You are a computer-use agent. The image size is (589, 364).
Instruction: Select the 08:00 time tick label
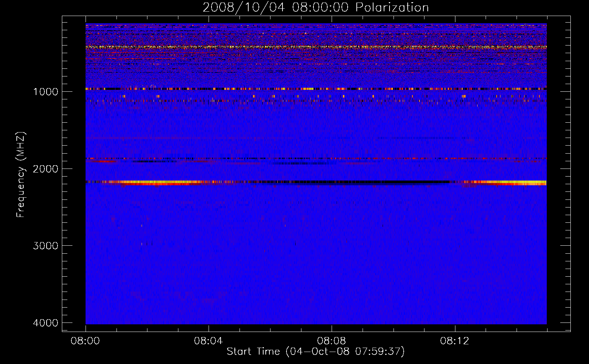pyautogui.click(x=86, y=341)
